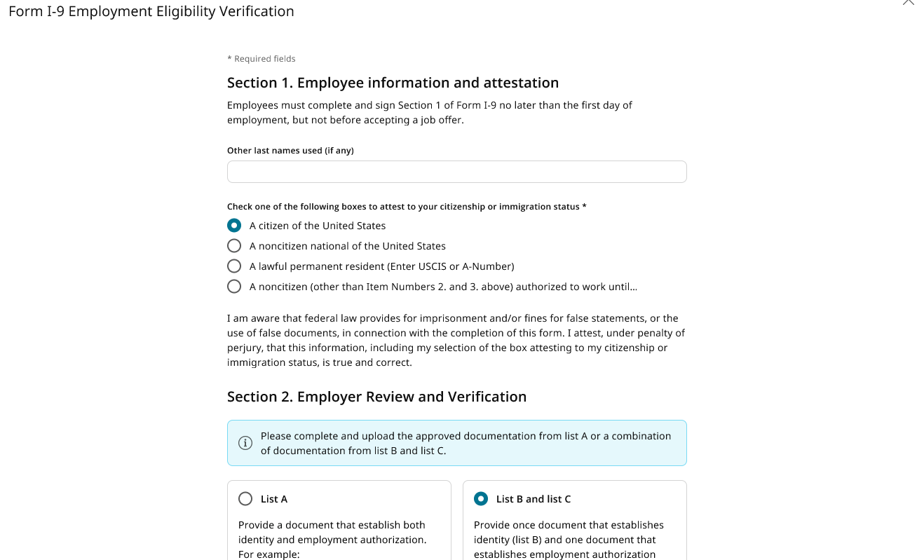This screenshot has width=924, height=560.
Task: Click the info icon in the blue banner
Action: [245, 443]
